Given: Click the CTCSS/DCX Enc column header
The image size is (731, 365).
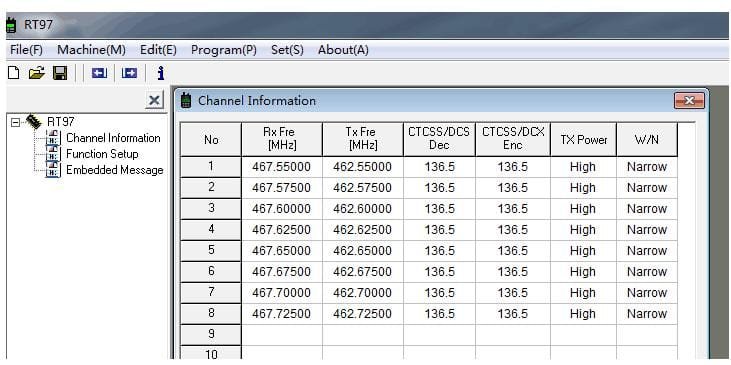Looking at the screenshot, I should tap(513, 139).
